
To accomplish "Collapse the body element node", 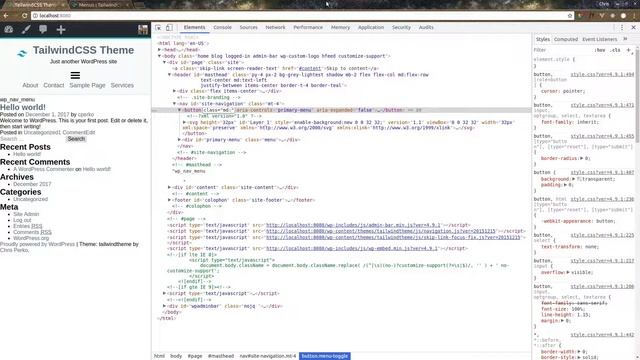I will 160,56.
